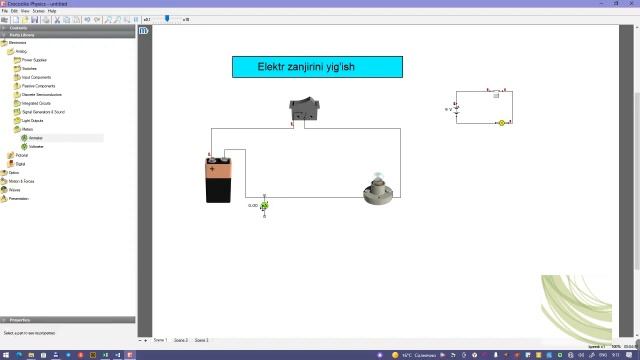Open the Switches folder
This screenshot has width=640, height=360.
click(x=25, y=69)
